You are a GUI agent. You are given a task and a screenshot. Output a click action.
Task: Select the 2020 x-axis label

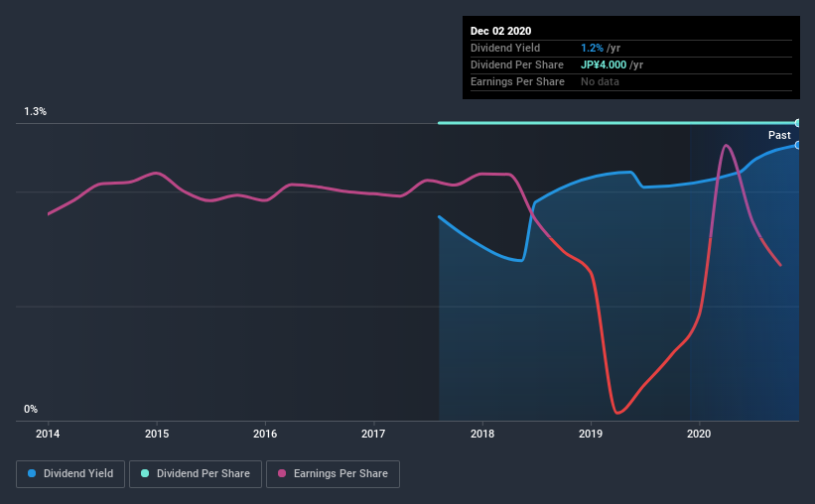tap(699, 434)
